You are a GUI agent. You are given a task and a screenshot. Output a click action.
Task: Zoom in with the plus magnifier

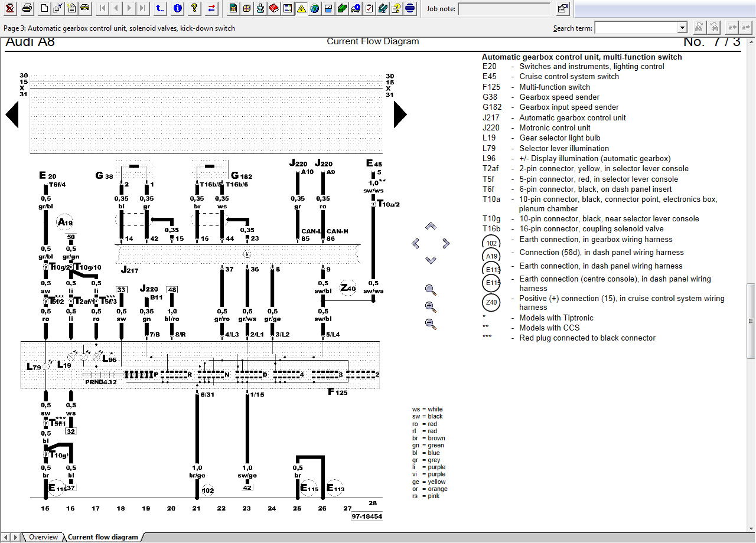[431, 307]
